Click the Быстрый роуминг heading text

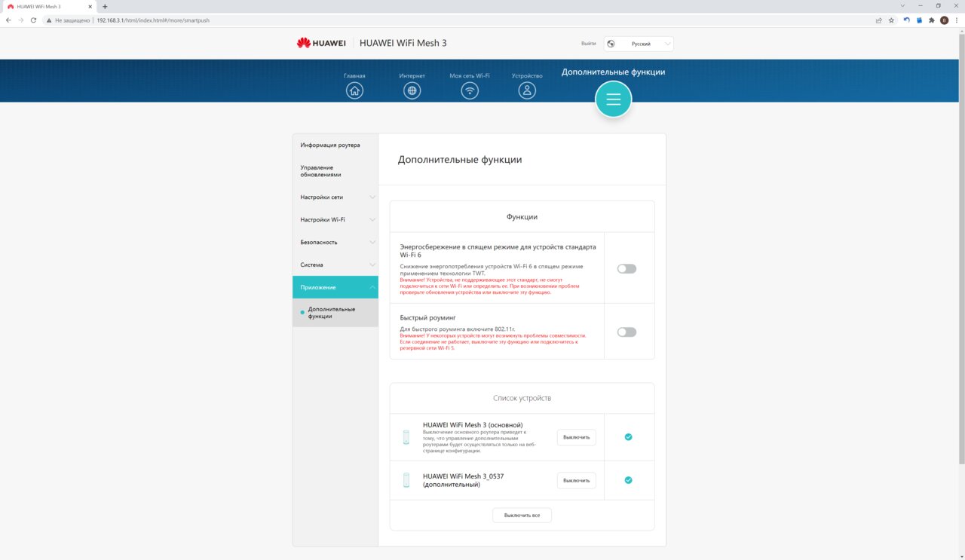pyautogui.click(x=427, y=318)
